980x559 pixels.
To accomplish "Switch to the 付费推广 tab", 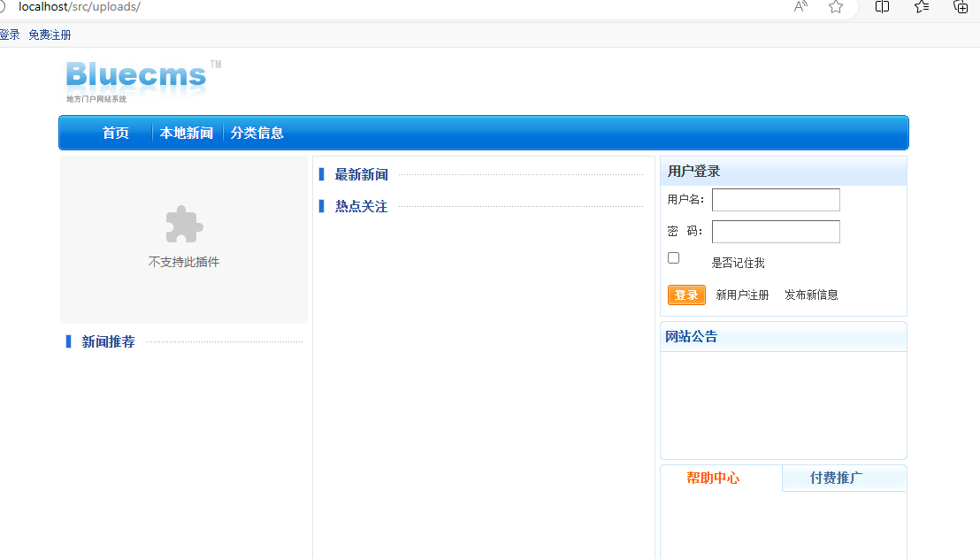I will pyautogui.click(x=836, y=478).
